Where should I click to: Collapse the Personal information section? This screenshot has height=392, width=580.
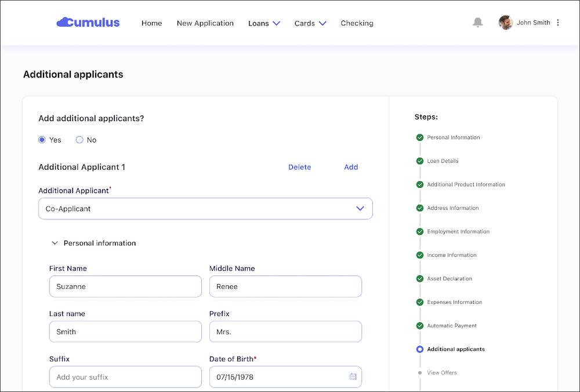pyautogui.click(x=55, y=244)
